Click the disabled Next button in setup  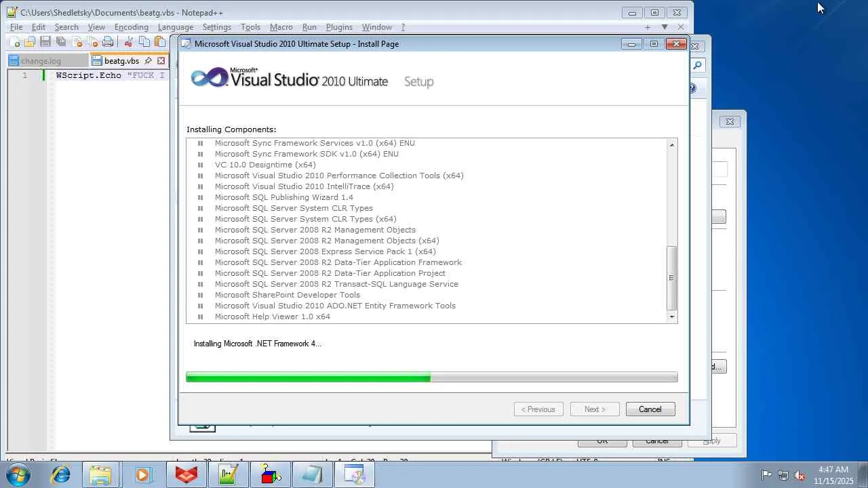coord(595,409)
